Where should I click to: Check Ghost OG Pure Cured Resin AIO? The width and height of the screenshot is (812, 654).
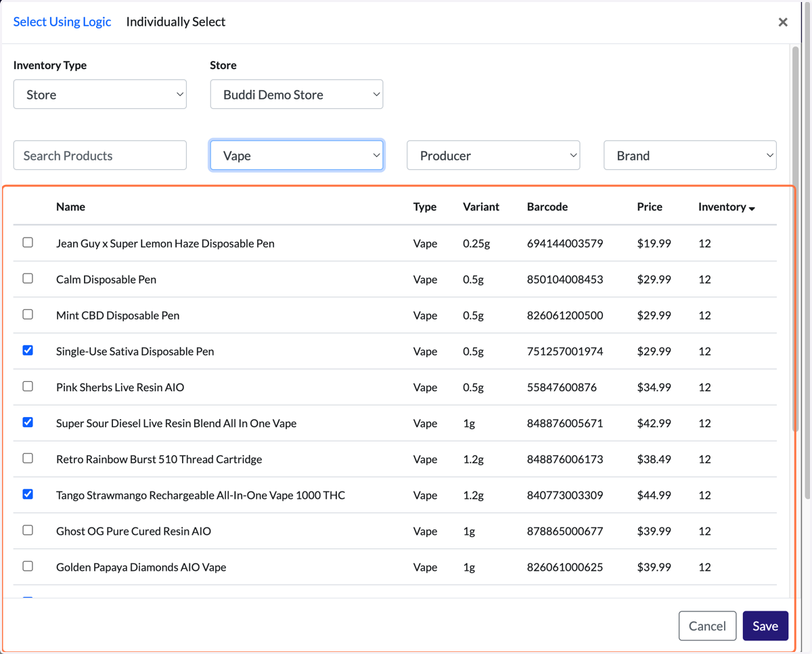point(28,530)
